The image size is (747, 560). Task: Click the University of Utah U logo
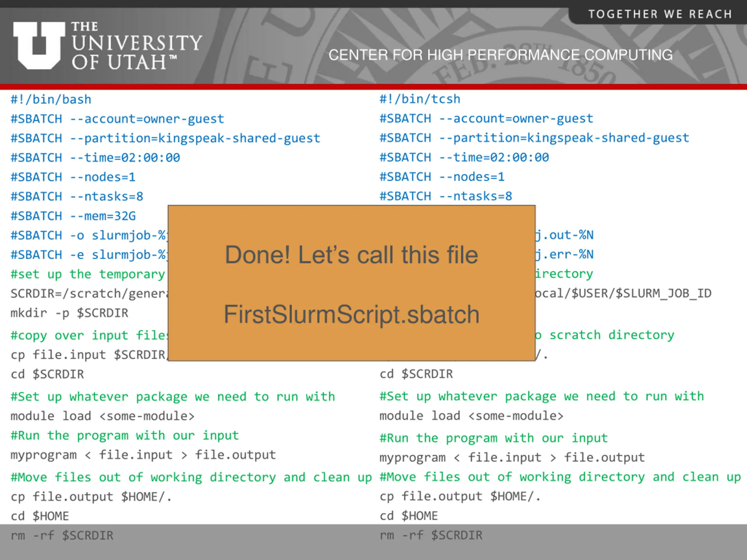(39, 45)
